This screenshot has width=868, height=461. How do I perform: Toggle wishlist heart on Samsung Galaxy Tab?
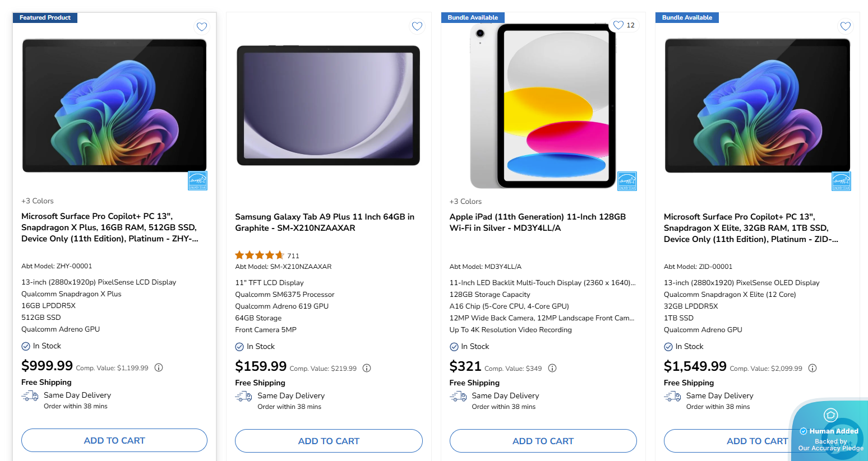(417, 26)
